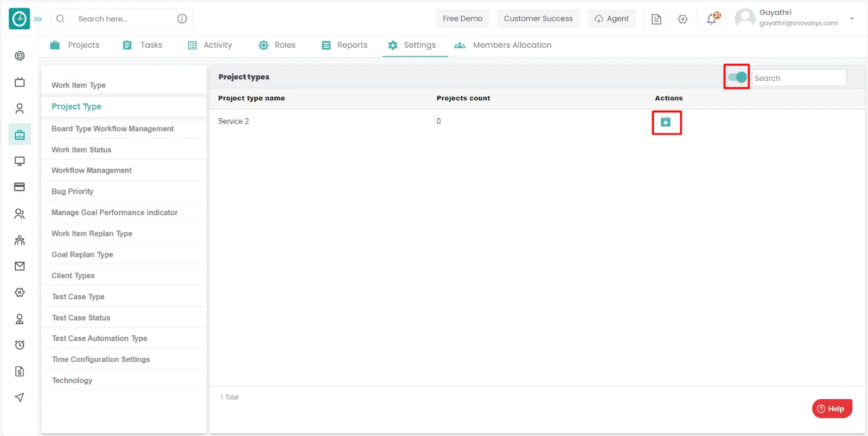The width and height of the screenshot is (868, 436).
Task: Open the Activity tab
Action: pos(210,45)
